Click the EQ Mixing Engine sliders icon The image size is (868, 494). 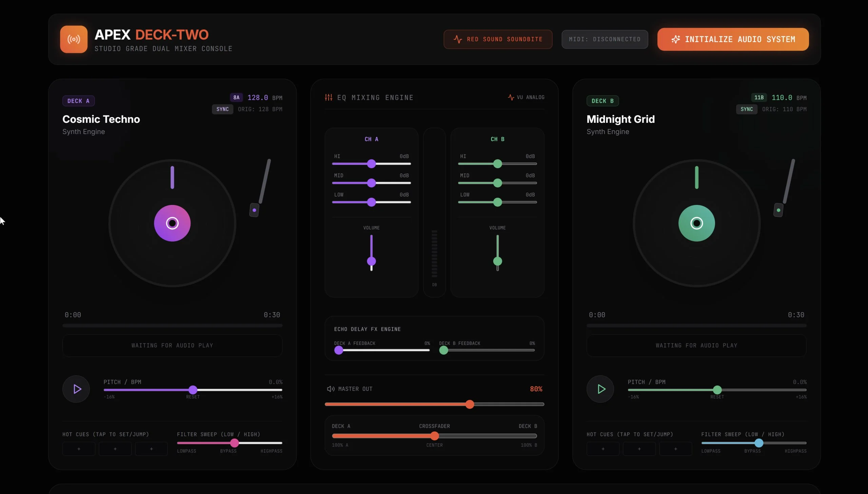[328, 97]
